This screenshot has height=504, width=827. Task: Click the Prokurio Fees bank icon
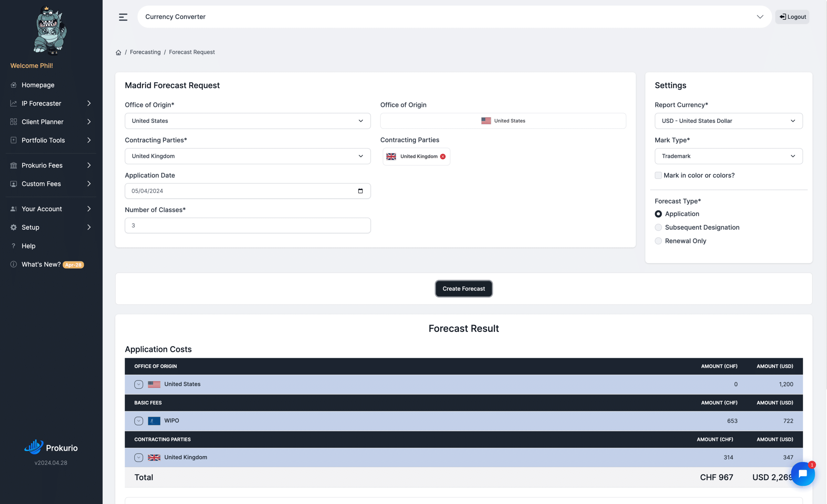coord(14,165)
